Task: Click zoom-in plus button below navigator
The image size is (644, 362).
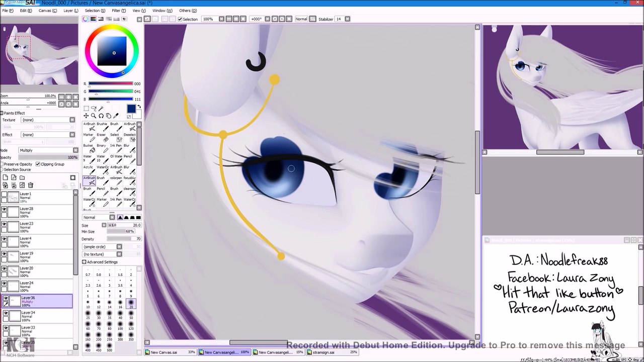Action: 68,97
